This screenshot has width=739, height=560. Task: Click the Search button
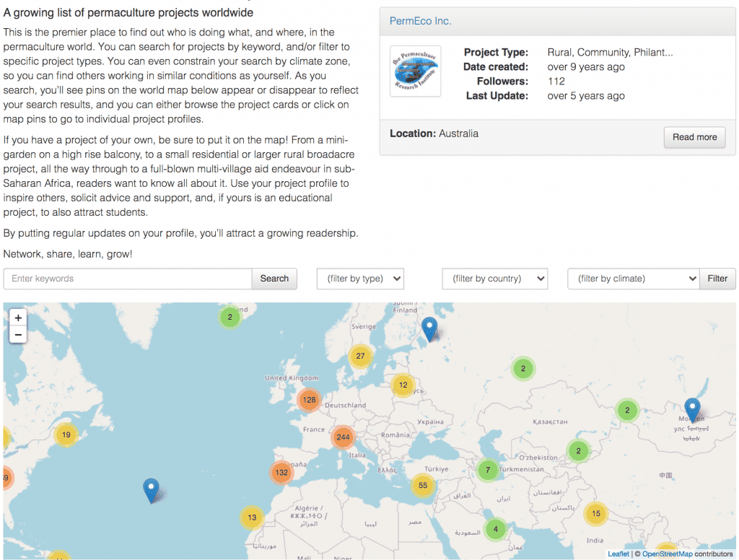tap(274, 279)
